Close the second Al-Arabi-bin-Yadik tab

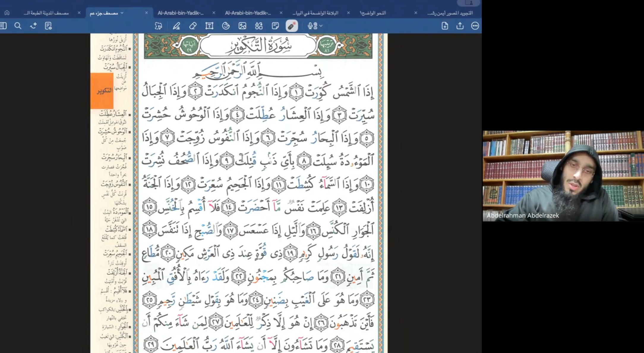[281, 13]
